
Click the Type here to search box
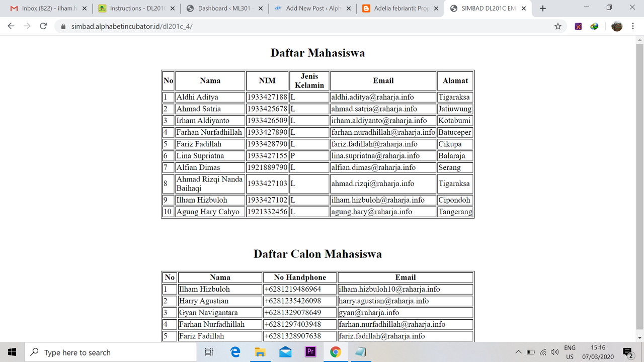point(110,352)
